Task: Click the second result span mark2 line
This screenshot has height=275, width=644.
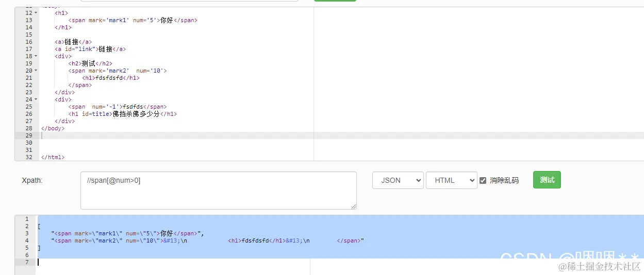Action: coord(208,240)
